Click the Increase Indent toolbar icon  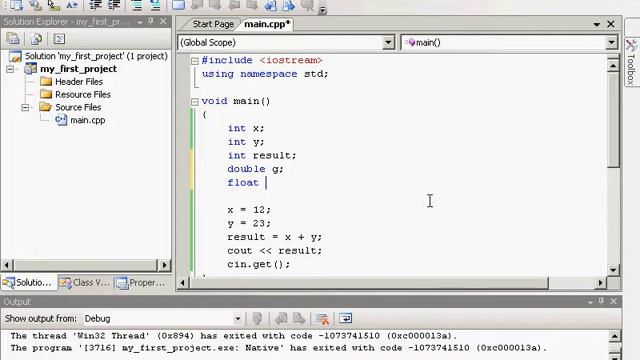114,5
